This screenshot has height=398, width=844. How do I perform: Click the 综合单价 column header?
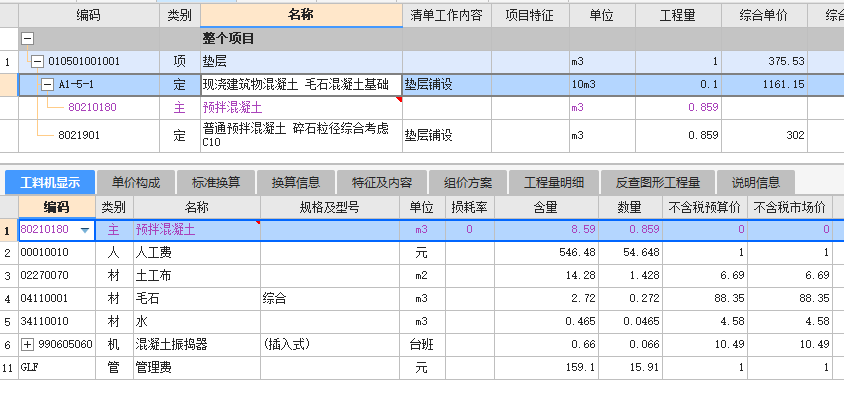click(x=764, y=16)
